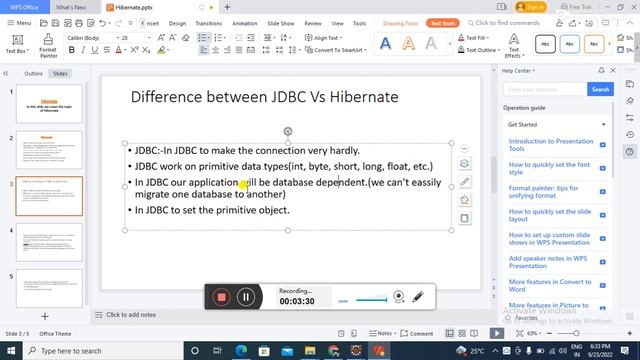The image size is (640, 360).
Task: Open numbered list dropdown
Action: 224,38
